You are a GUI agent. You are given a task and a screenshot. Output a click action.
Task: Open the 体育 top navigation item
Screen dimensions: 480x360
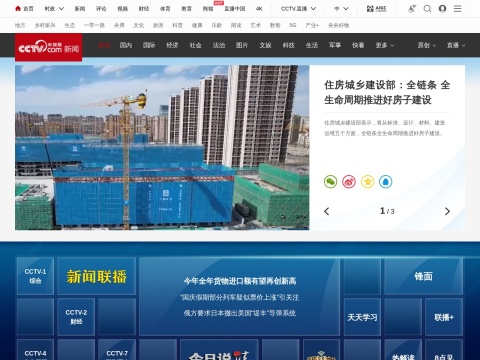tap(165, 9)
